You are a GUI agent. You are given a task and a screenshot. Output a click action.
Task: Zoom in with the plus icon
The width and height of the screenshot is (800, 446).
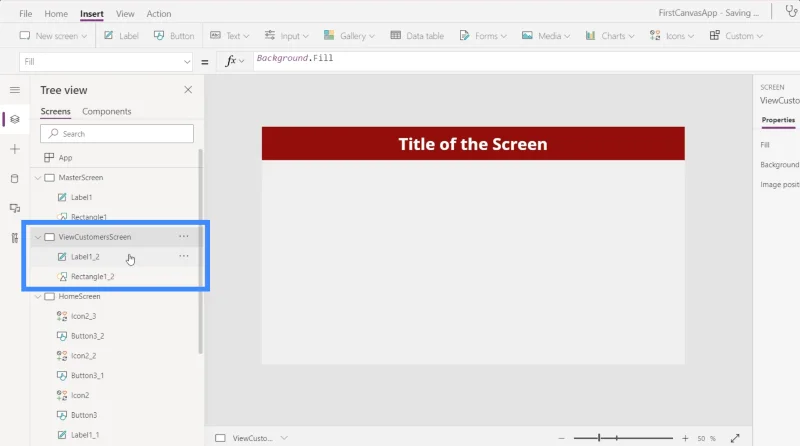[x=685, y=438]
